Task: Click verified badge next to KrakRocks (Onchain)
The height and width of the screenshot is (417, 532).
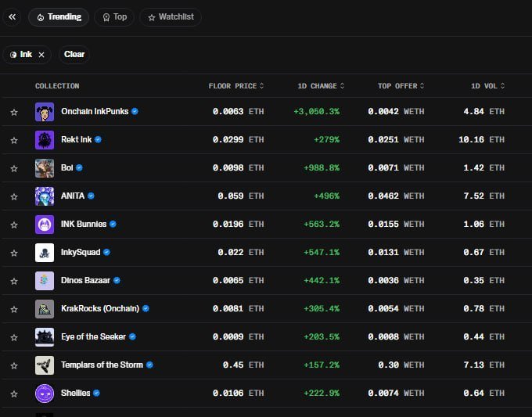Action: point(146,308)
